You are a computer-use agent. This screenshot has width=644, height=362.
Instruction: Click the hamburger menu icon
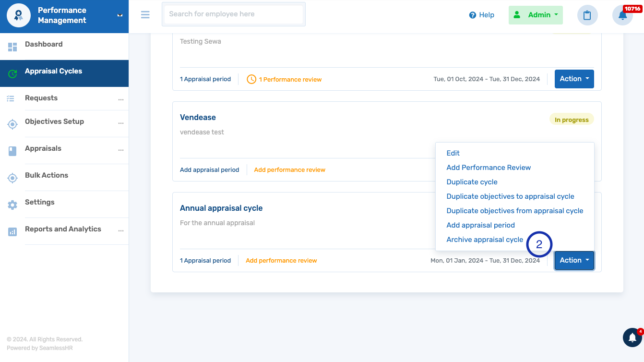[x=145, y=15]
